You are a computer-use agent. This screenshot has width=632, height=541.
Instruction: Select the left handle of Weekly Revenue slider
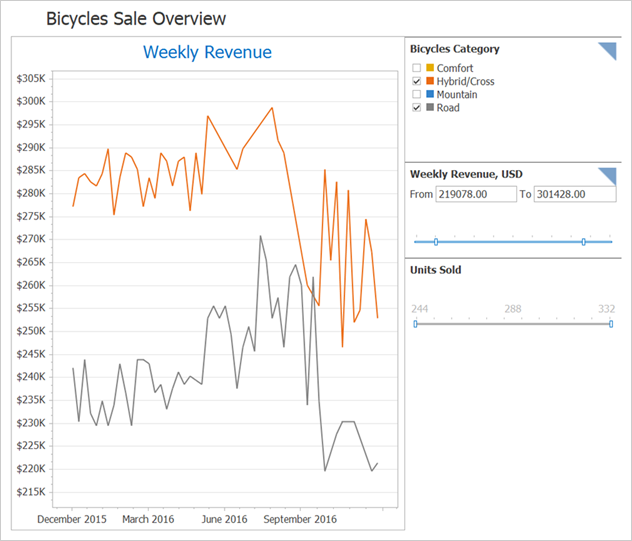(x=436, y=241)
